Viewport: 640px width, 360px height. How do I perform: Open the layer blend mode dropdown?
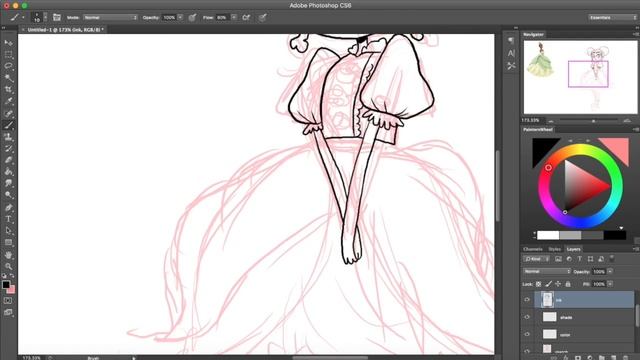547,271
